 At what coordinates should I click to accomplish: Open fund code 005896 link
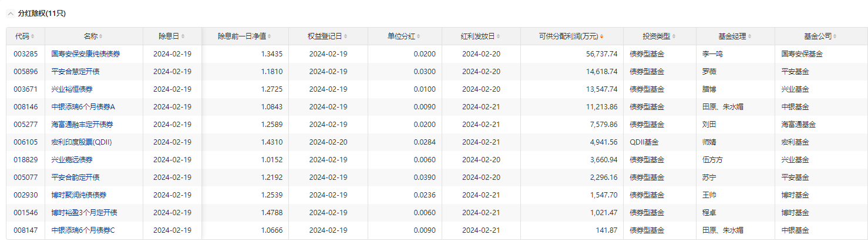26,72
